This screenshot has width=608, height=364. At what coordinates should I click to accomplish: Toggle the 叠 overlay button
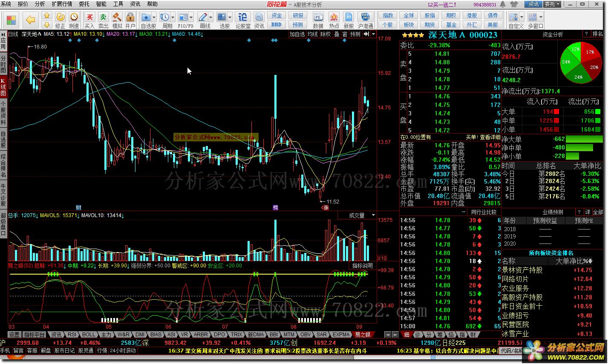click(x=337, y=34)
